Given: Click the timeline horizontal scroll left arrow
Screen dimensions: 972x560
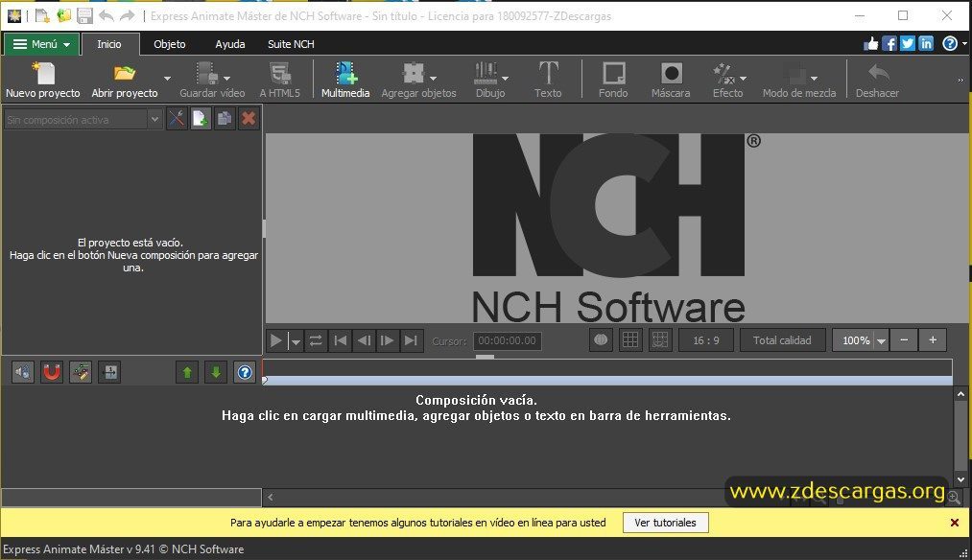Looking at the screenshot, I should coord(271,497).
